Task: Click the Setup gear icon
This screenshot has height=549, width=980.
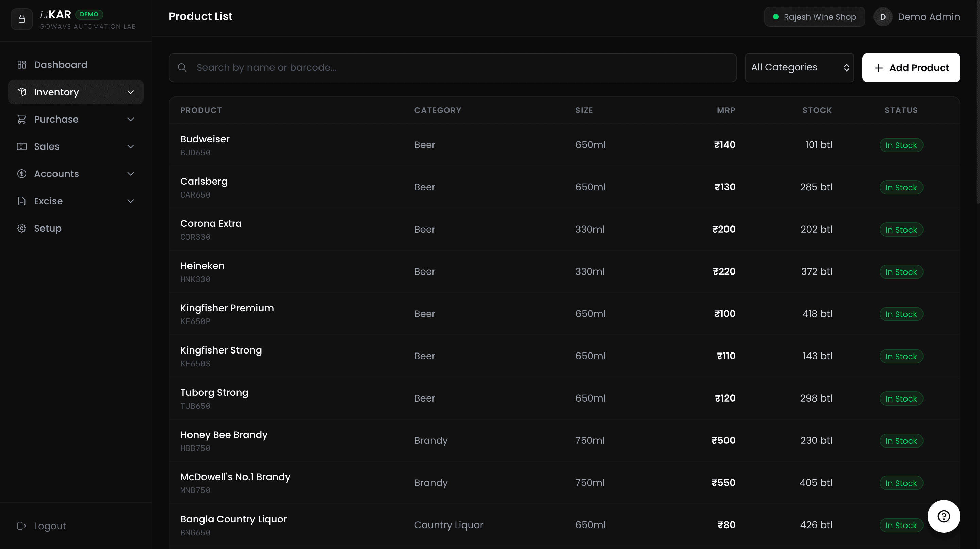Action: pos(22,228)
